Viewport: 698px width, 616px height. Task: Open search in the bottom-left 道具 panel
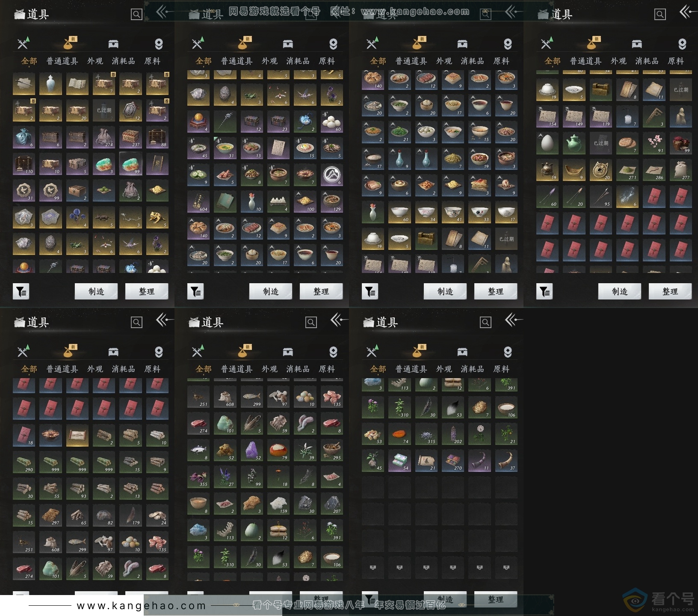136,323
